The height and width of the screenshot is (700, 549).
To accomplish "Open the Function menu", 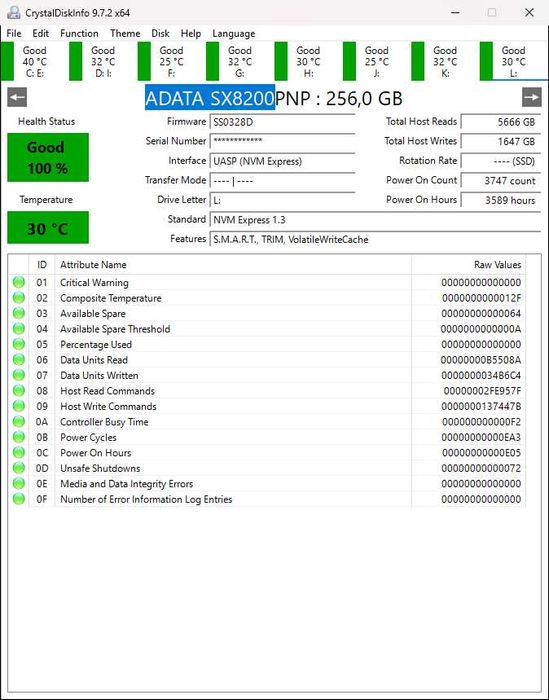I will point(79,33).
